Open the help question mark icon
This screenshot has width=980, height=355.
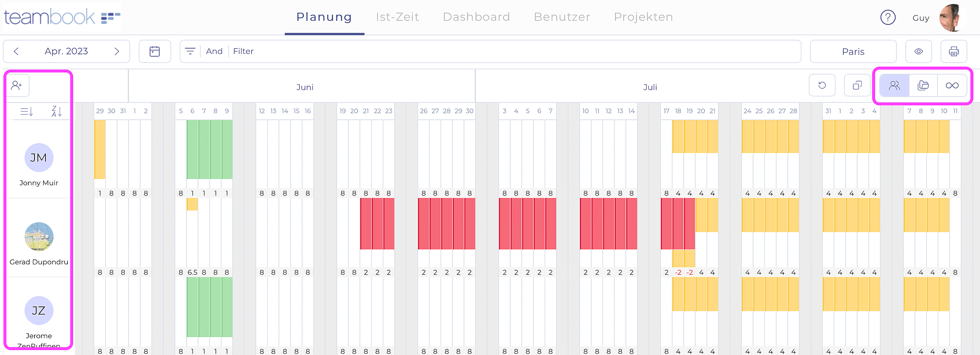point(888,17)
